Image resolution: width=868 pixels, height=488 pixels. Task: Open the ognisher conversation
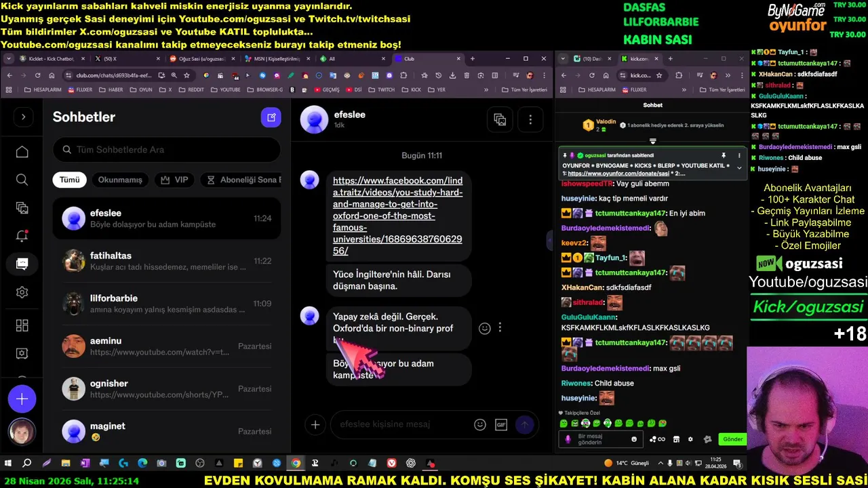click(167, 389)
